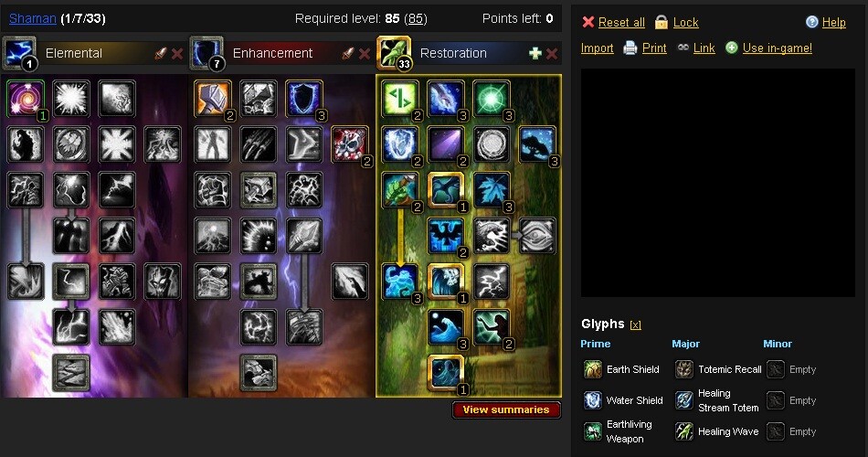Screen dimensions: 868x457
Task: Click the Earth Shield prime glyph icon
Action: point(593,369)
